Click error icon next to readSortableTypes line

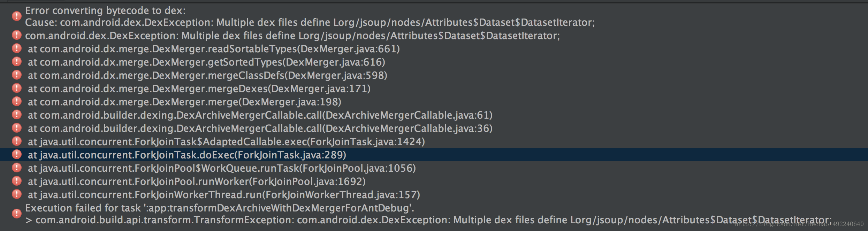tap(16, 49)
